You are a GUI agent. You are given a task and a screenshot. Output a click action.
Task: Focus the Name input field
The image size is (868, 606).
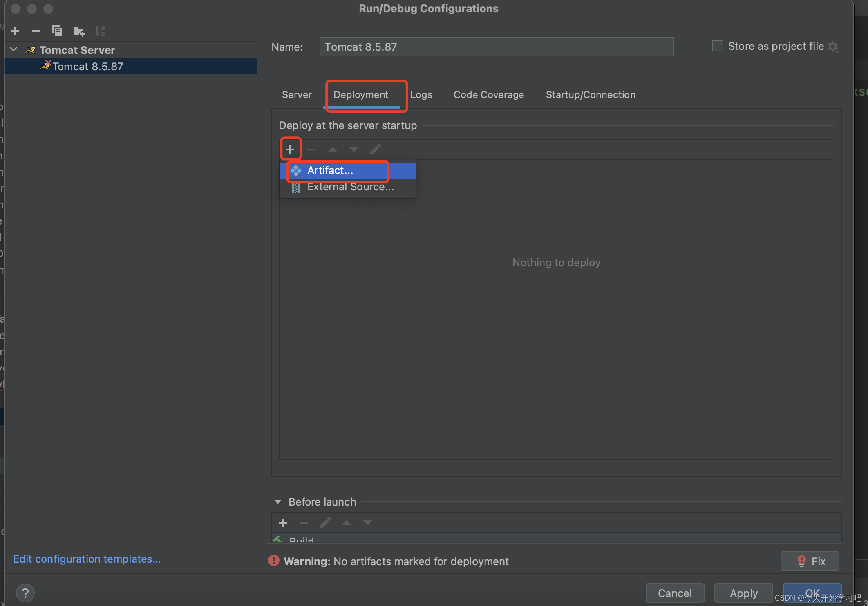click(497, 47)
